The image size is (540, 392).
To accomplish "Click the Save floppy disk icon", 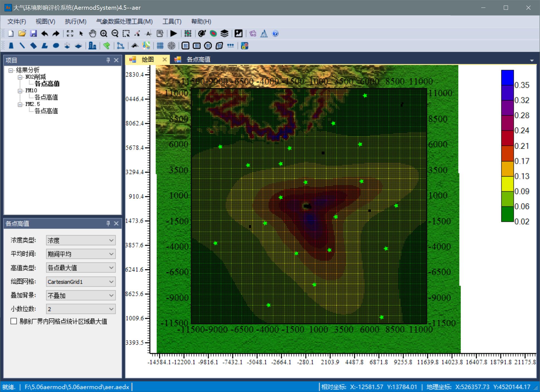I will [x=33, y=34].
